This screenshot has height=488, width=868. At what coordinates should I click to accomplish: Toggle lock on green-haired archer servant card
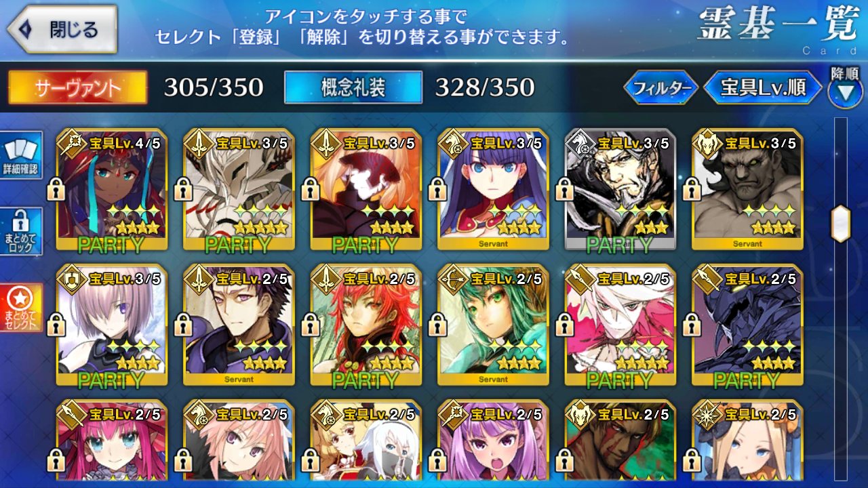tap(437, 325)
